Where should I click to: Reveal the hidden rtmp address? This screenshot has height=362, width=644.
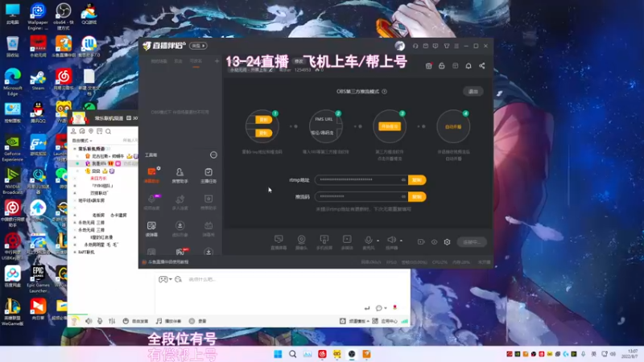(403, 179)
